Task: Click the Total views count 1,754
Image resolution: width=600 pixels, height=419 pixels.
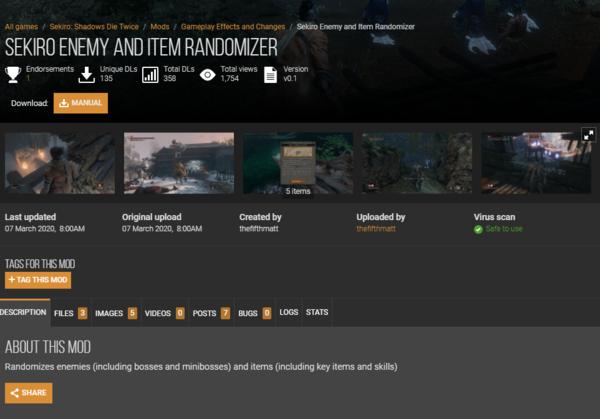Action: click(x=230, y=78)
